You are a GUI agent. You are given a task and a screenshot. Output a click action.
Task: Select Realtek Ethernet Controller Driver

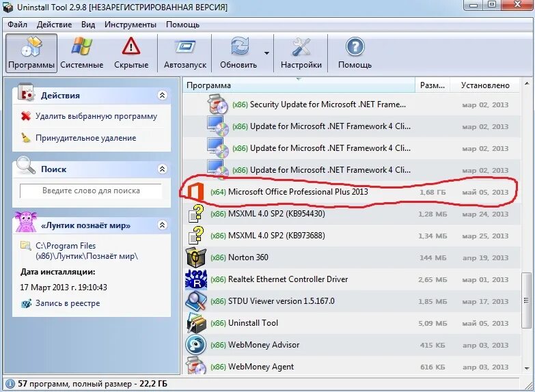tap(351, 279)
